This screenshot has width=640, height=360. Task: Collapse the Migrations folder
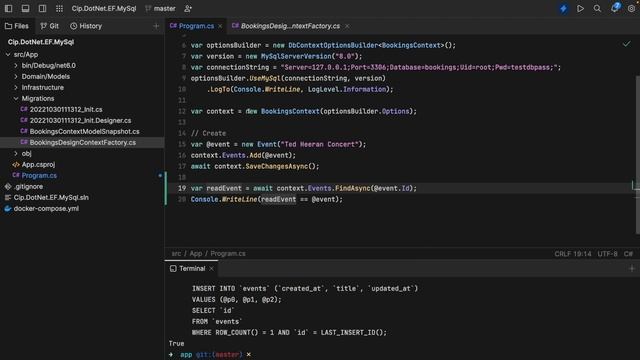coord(16,98)
